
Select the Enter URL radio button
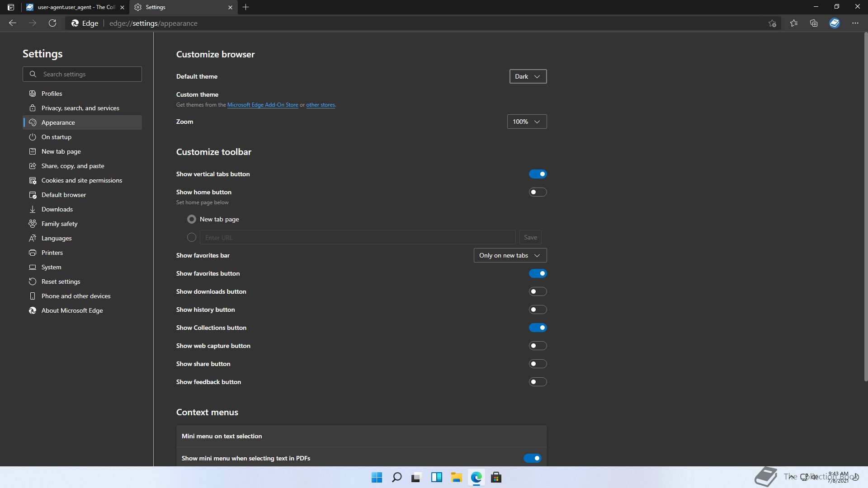(192, 237)
